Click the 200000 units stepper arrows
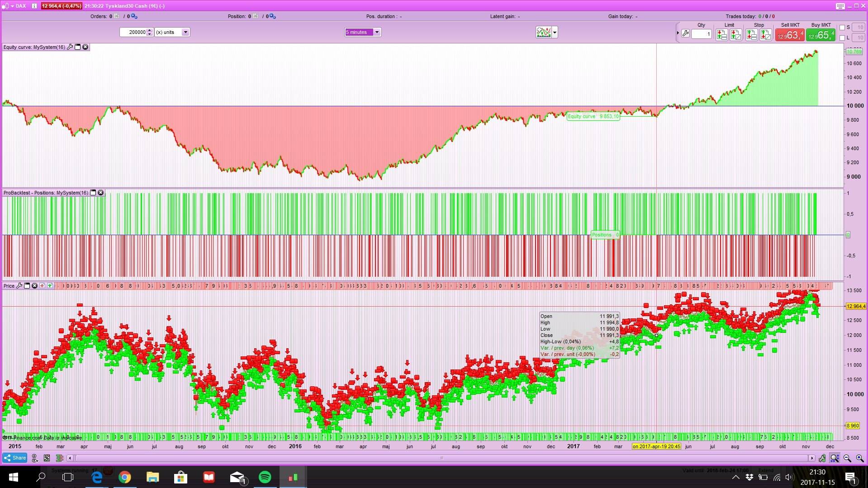This screenshot has height=488, width=868. 150,32
